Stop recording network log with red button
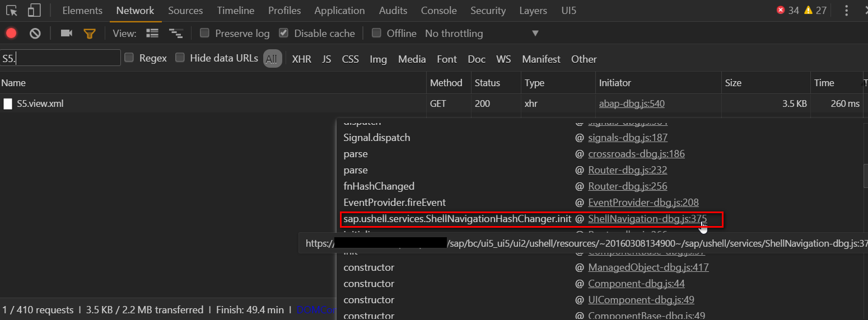The image size is (868, 320). coord(11,34)
